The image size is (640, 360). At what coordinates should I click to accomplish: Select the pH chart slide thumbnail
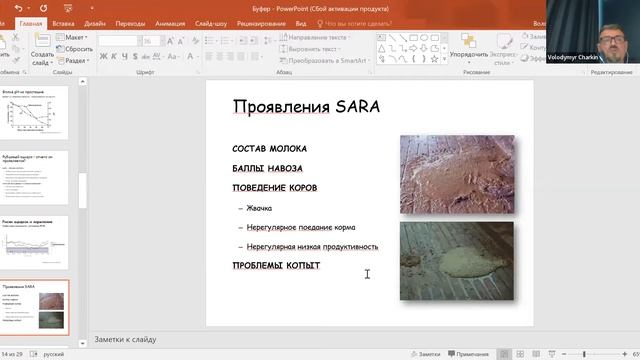(x=34, y=113)
